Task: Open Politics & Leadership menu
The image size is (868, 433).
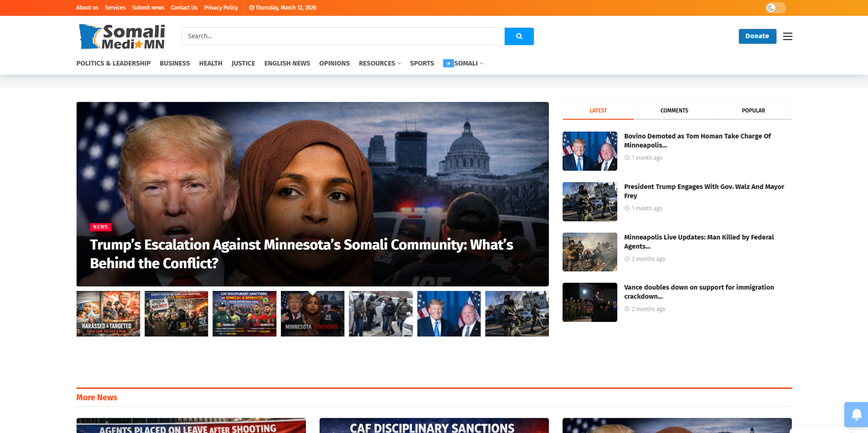Action: [x=113, y=63]
